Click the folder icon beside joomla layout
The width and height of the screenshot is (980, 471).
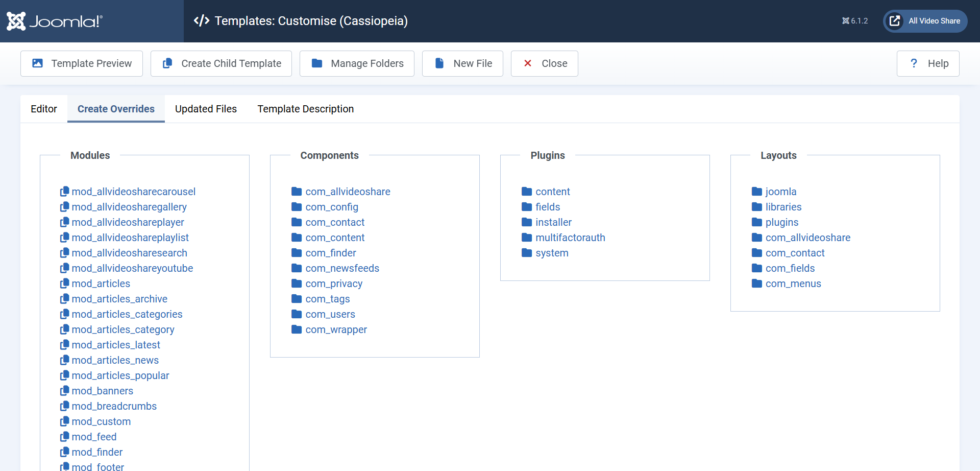(x=757, y=192)
